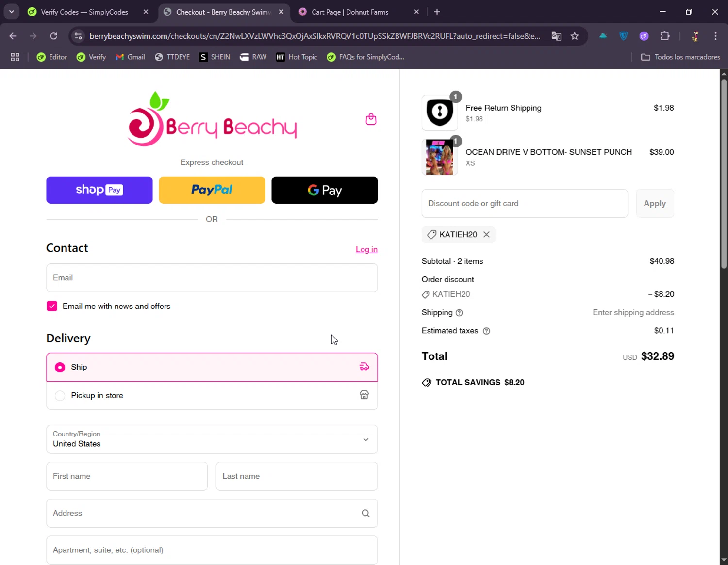The width and height of the screenshot is (728, 565).
Task: Bookmark this page with the star icon
Action: click(x=575, y=36)
